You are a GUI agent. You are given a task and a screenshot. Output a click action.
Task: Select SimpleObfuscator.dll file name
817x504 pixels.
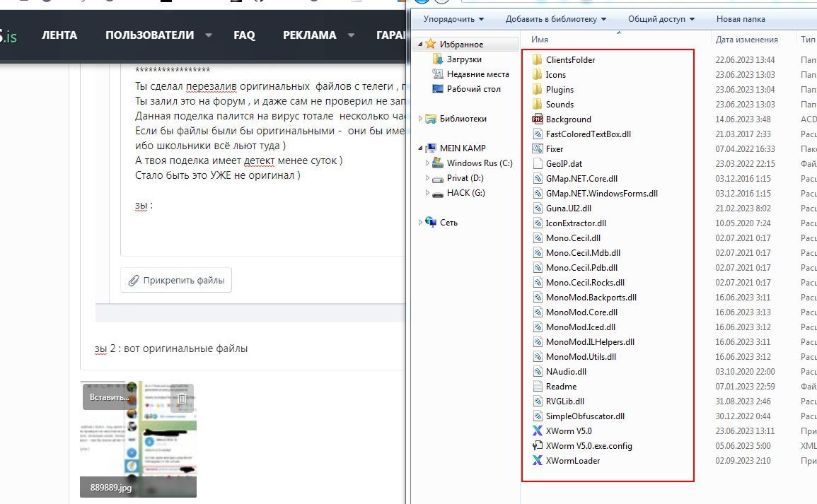585,416
